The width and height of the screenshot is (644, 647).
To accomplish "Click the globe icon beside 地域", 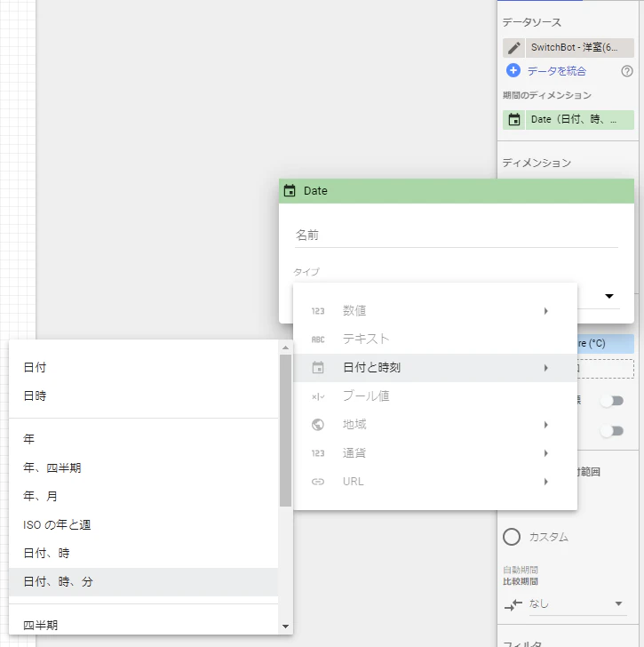I will coord(318,424).
